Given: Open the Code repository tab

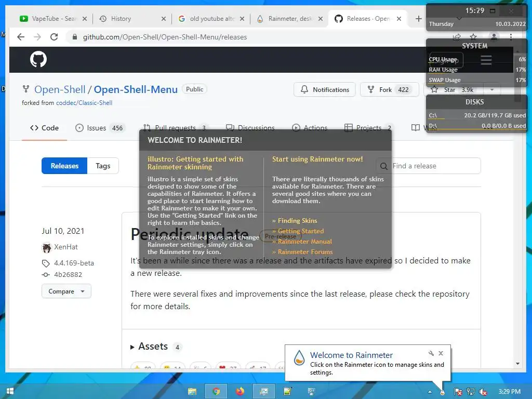Looking at the screenshot, I should pos(45,128).
